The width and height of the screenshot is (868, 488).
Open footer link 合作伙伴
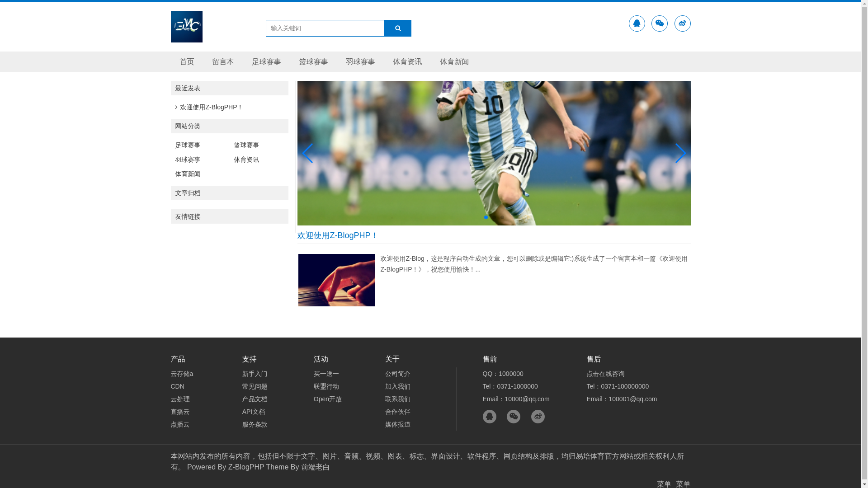point(397,412)
